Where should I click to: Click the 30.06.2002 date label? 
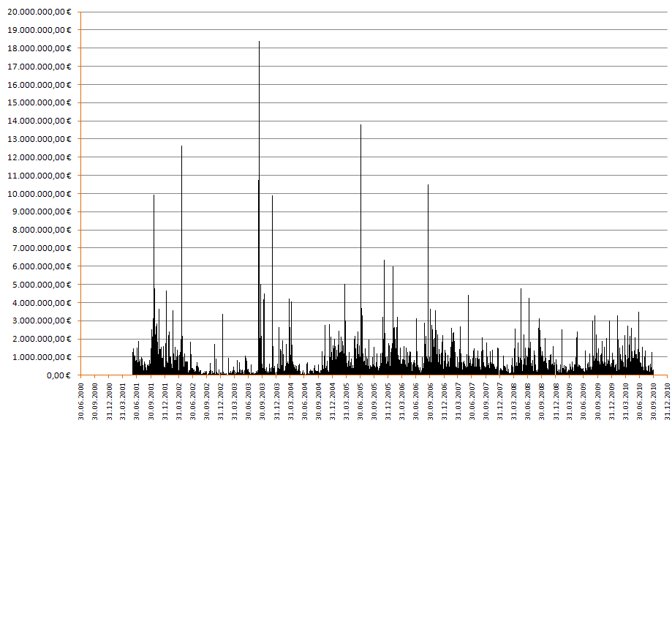193,402
